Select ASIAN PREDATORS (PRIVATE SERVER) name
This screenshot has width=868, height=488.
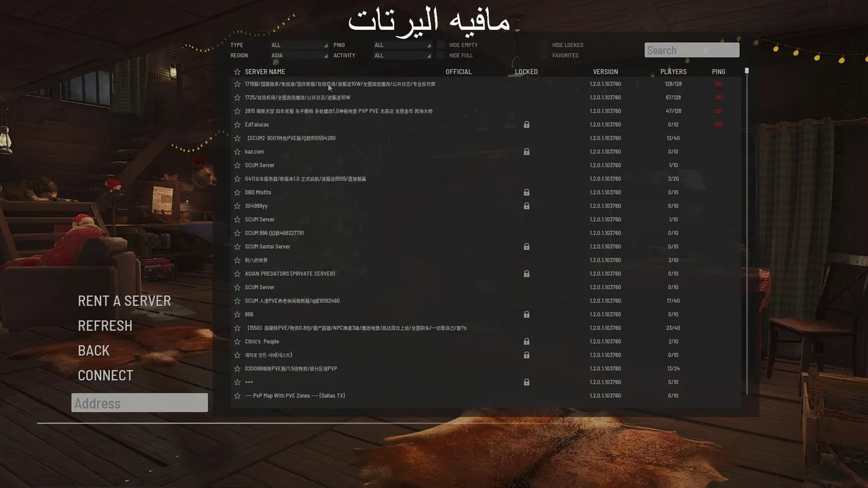290,274
